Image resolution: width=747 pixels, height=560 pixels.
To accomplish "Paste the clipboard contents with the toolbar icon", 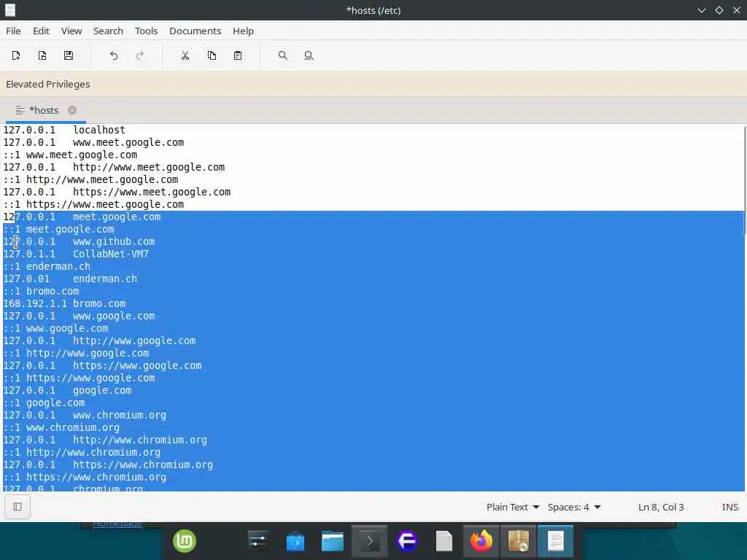I will [x=238, y=55].
